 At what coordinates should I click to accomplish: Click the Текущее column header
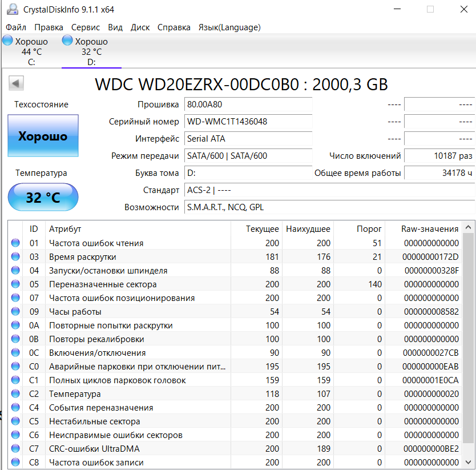pos(256,229)
